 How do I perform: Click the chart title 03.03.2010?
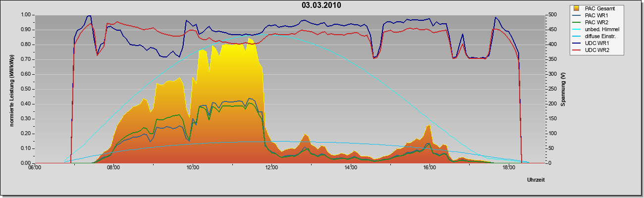321,5
